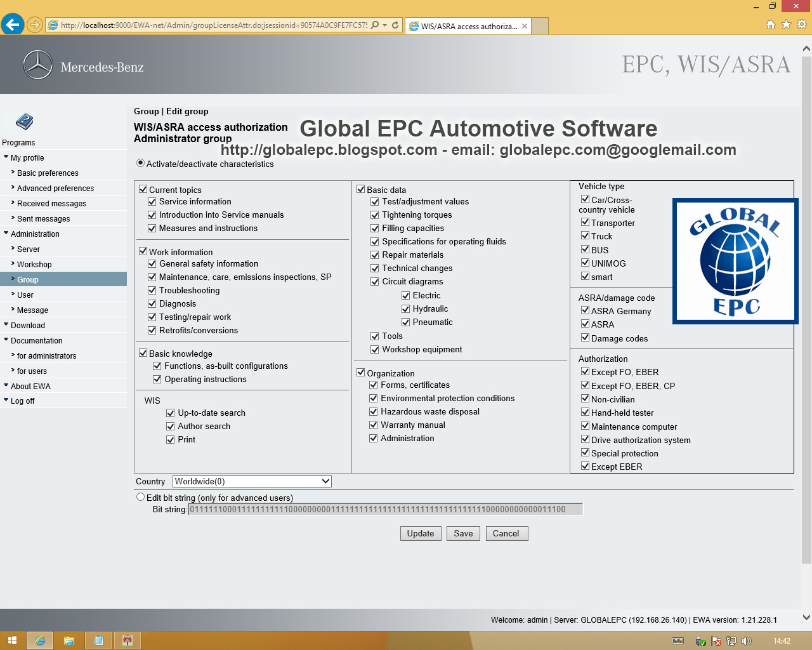Click the Bit string input field
The image size is (812, 650).
[385, 509]
